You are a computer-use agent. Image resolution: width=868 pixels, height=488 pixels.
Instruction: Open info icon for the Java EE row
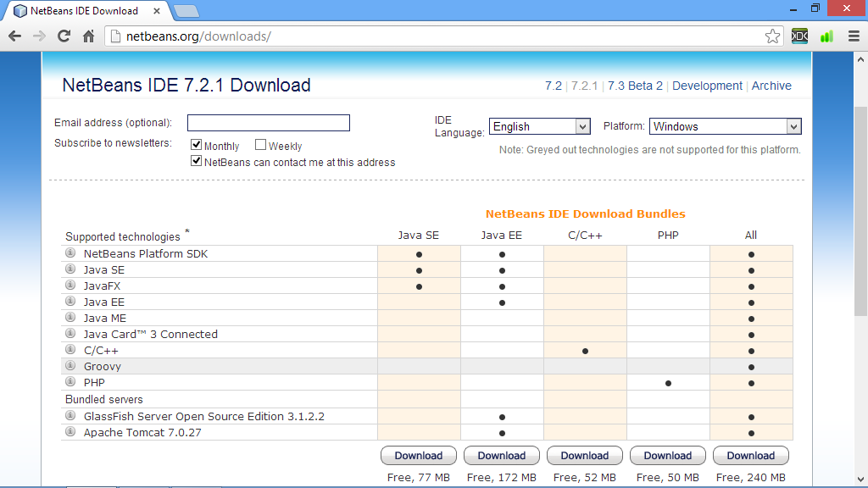(x=70, y=301)
